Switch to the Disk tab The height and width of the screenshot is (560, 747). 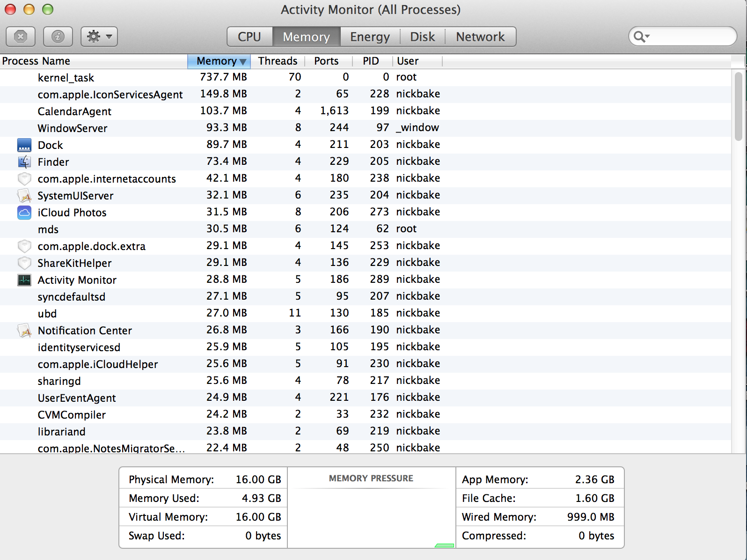pyautogui.click(x=422, y=37)
